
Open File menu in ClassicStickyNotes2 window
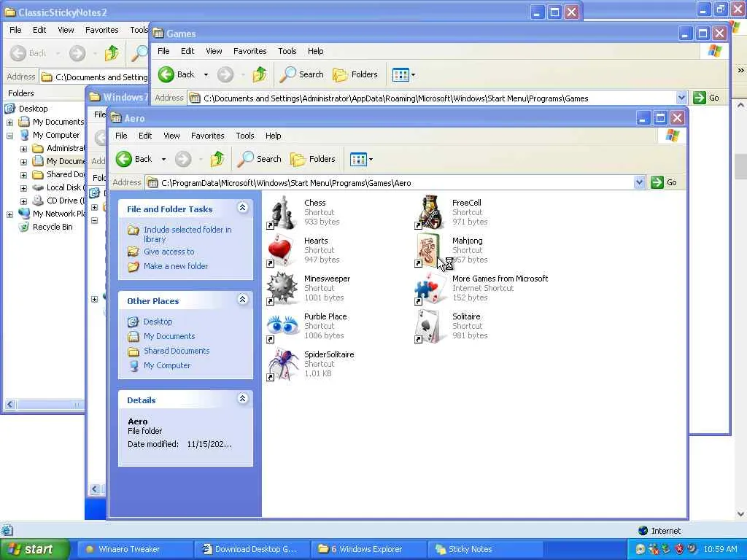[15, 30]
